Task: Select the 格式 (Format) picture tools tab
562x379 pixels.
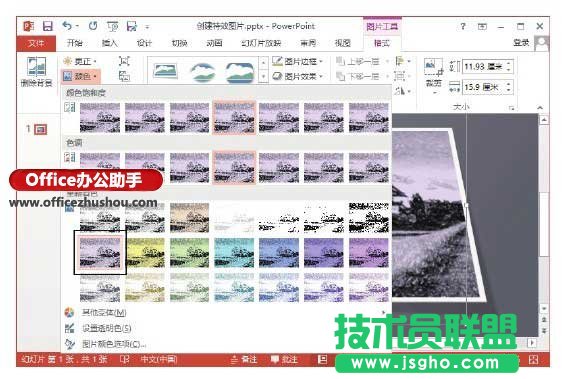Action: click(x=382, y=43)
